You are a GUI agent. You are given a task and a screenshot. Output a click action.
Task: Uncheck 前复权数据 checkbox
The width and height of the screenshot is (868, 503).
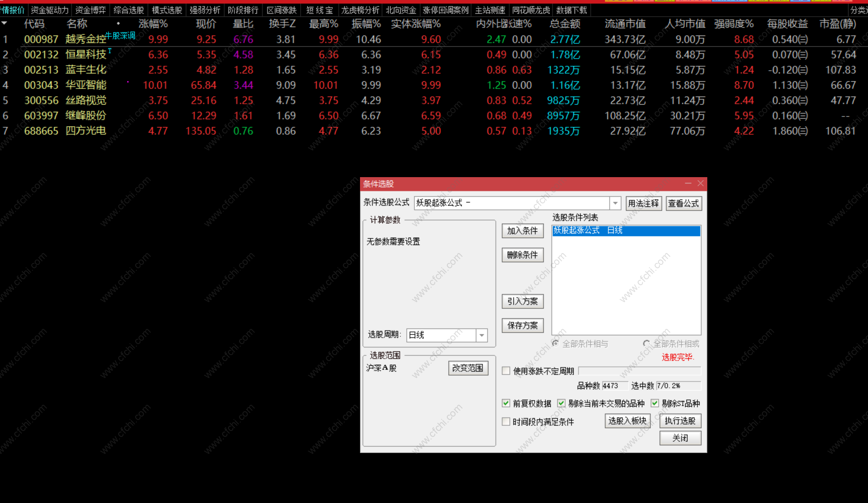506,403
